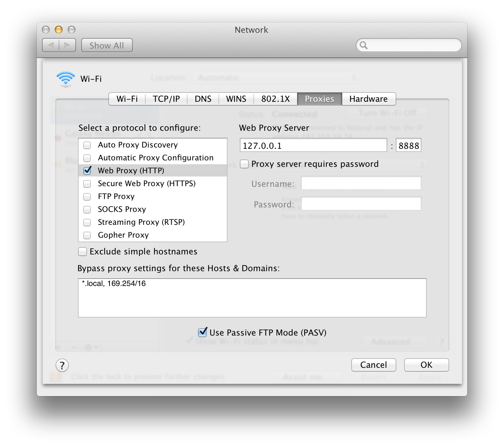This screenshot has height=447, width=504.
Task: Switch to the Wi-Fi tab
Action: click(127, 99)
